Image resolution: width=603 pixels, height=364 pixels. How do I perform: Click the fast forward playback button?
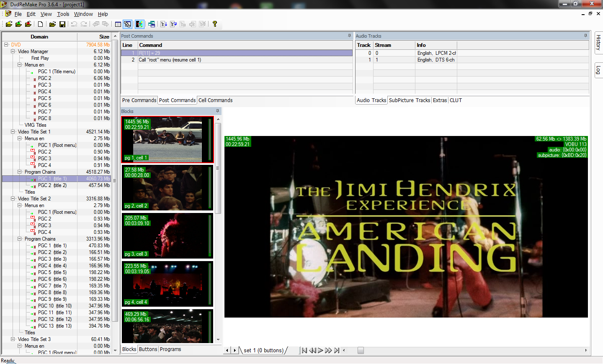328,351
